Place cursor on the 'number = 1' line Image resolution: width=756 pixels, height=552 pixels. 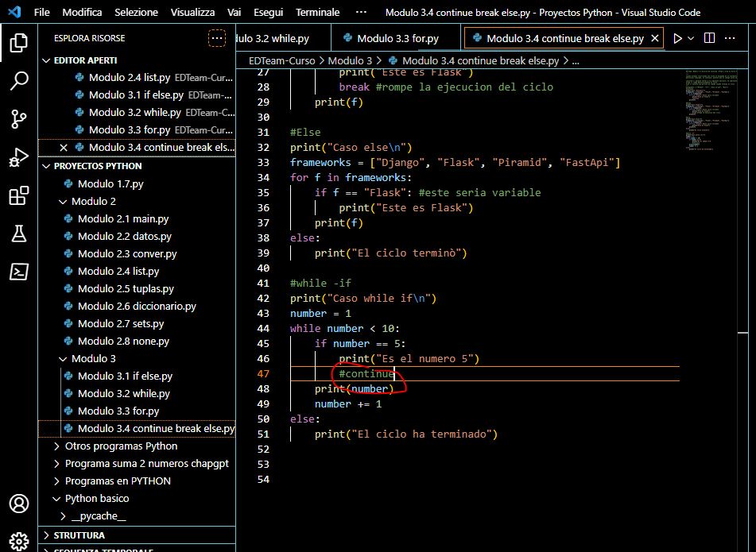(x=320, y=314)
